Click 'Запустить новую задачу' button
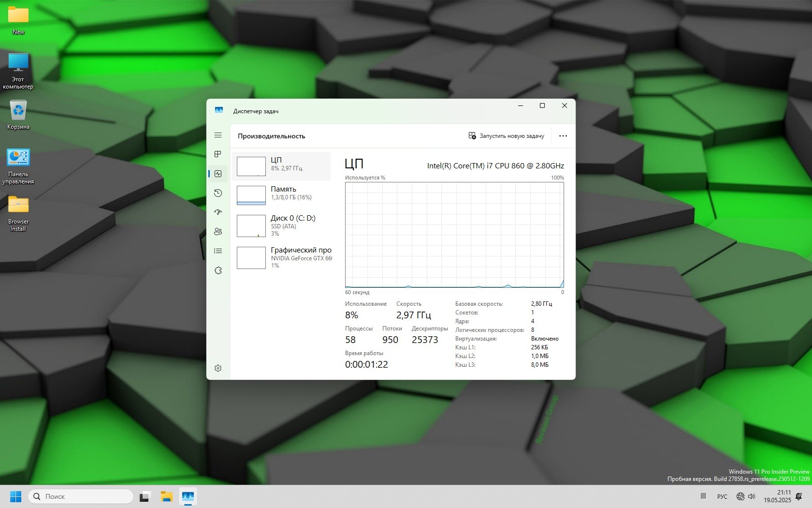 [x=507, y=136]
